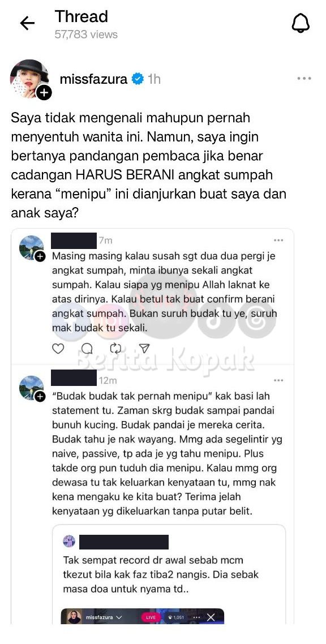326x644 pixels.
Task: Tap the blue verified badge
Action: 138,79
